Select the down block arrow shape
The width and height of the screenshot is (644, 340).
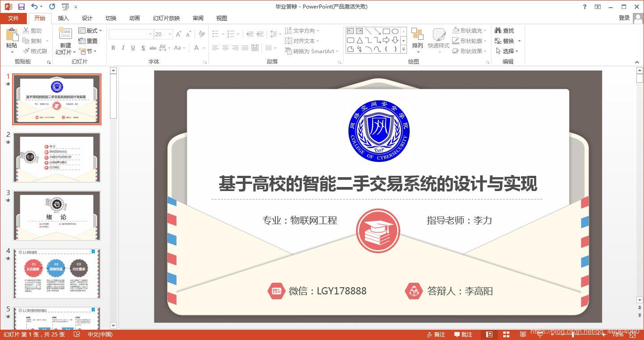pyautogui.click(x=395, y=40)
